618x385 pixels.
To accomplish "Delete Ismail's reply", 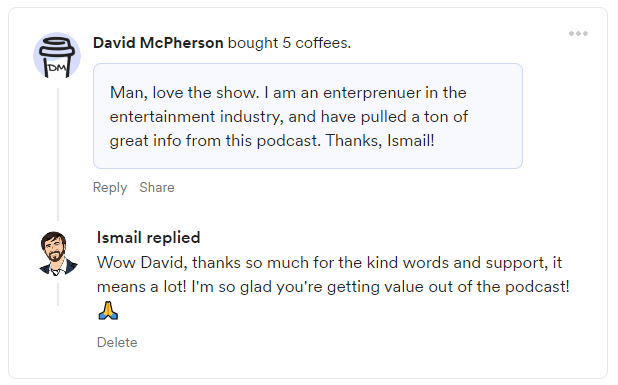I will [117, 342].
